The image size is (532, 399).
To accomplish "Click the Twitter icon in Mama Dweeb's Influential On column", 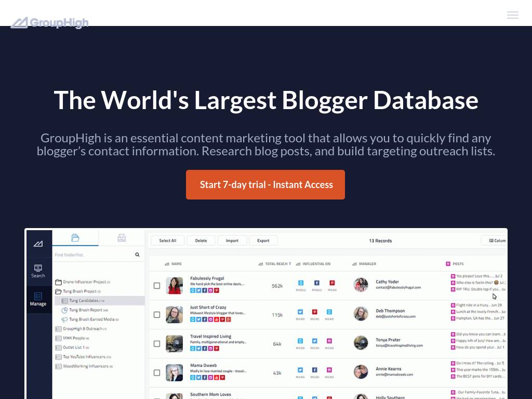I will pyautogui.click(x=300, y=370).
